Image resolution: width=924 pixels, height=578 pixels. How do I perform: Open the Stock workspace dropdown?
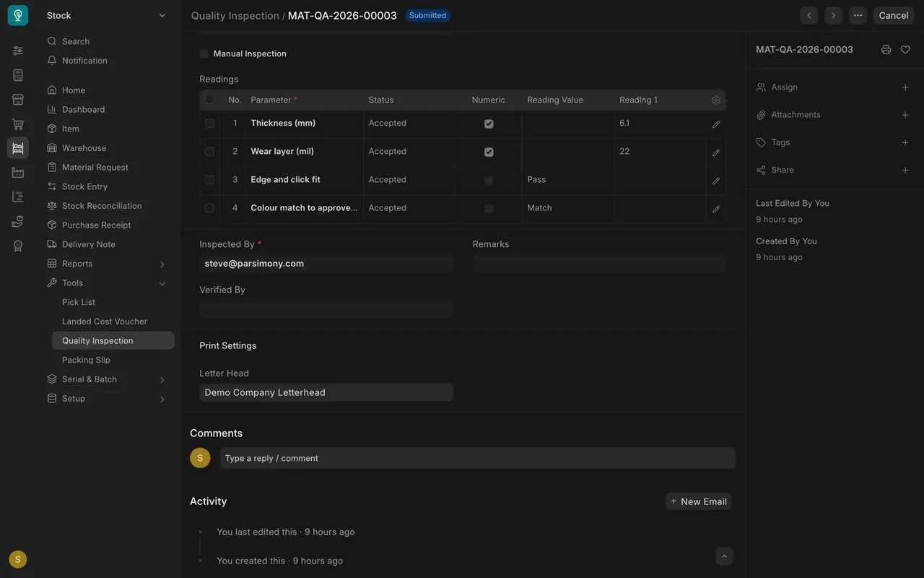107,15
